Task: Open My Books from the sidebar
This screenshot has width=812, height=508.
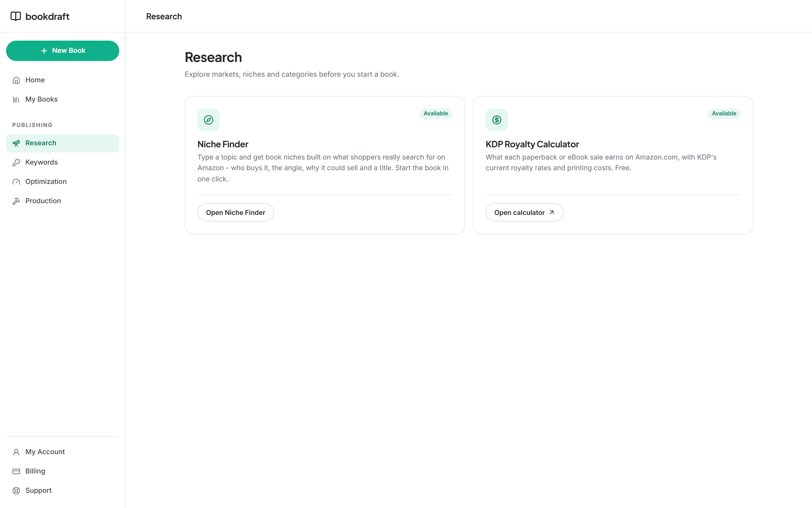Action: coord(62,100)
